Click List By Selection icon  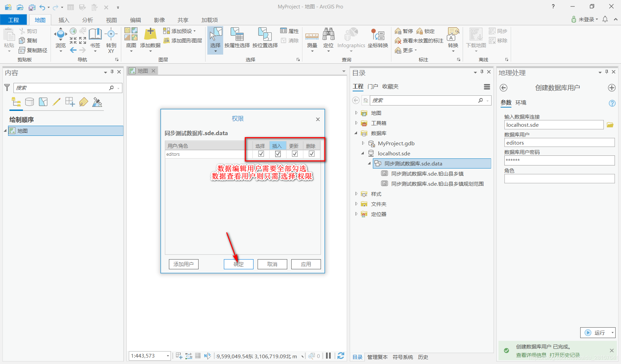tap(43, 102)
